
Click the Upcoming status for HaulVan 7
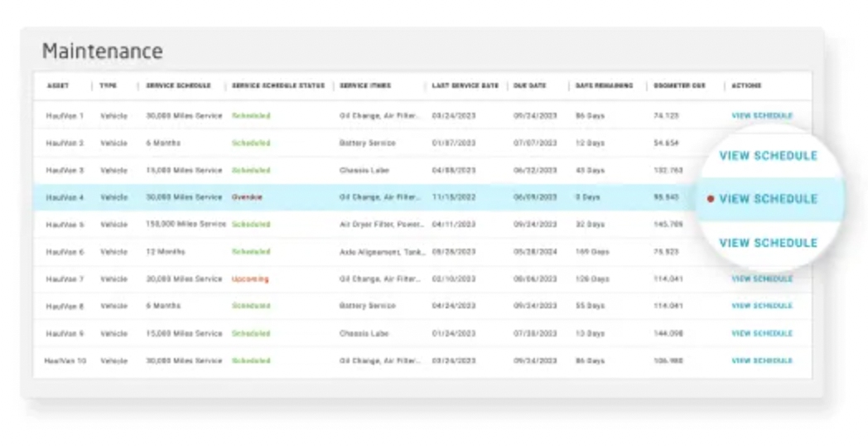(x=250, y=279)
